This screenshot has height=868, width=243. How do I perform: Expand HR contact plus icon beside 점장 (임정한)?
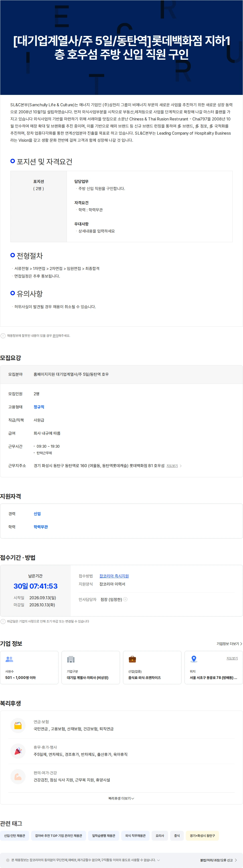click(125, 599)
